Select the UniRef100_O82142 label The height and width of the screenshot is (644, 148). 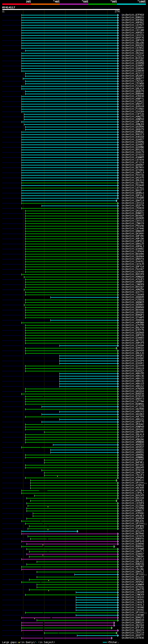133,53
